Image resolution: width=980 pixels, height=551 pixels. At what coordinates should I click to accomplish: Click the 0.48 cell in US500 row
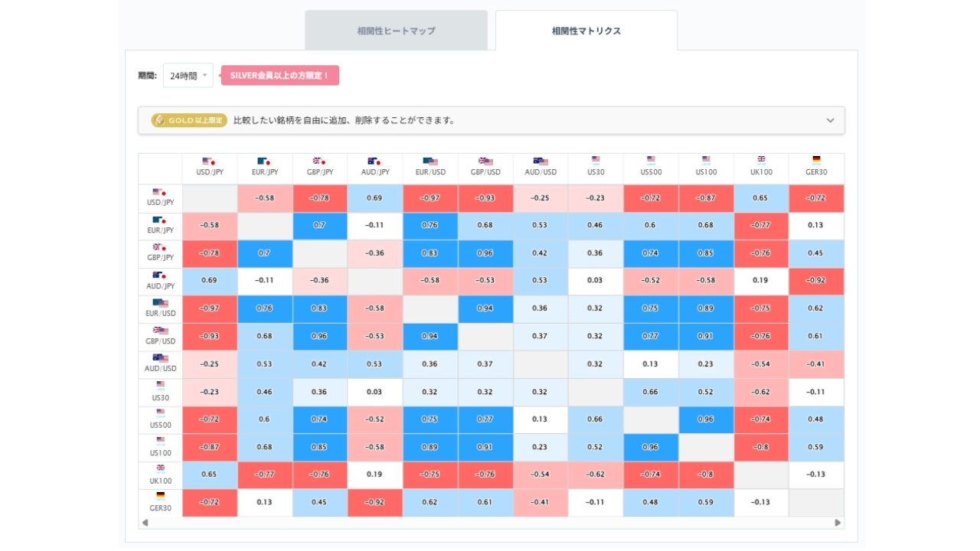click(x=816, y=419)
